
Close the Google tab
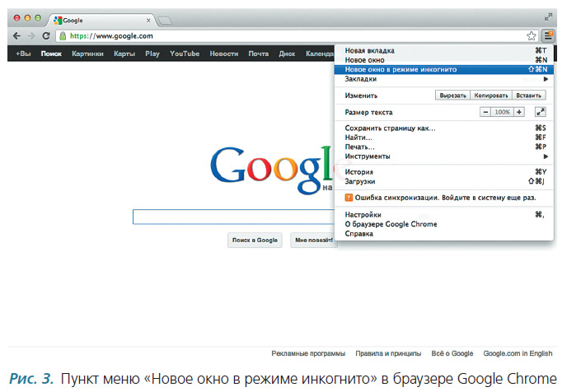point(148,21)
